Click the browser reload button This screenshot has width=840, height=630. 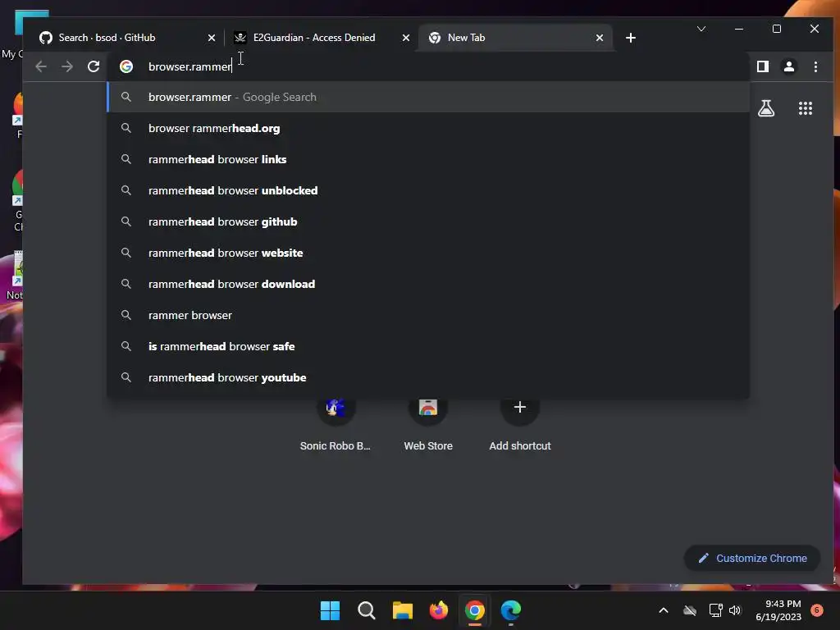tap(94, 66)
